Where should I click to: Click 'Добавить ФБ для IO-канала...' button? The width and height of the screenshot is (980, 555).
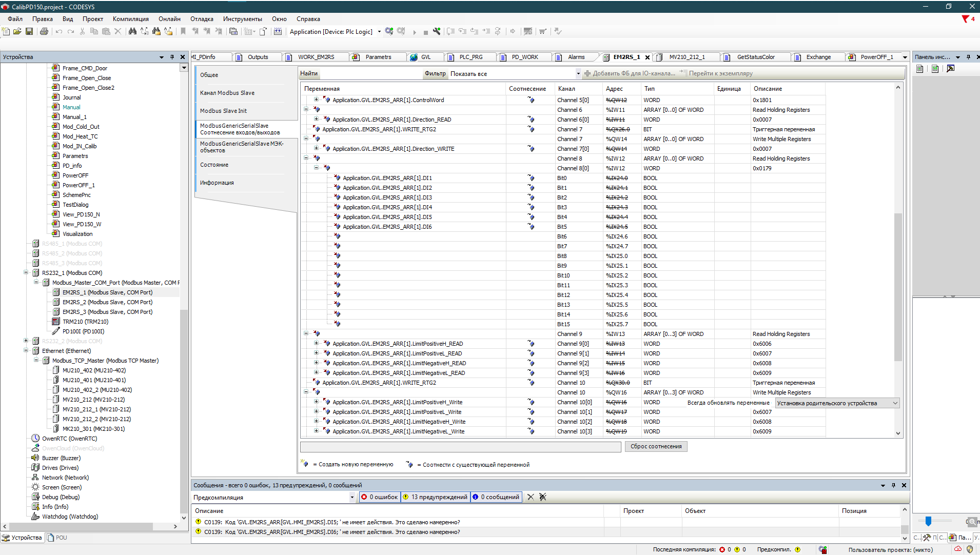630,74
